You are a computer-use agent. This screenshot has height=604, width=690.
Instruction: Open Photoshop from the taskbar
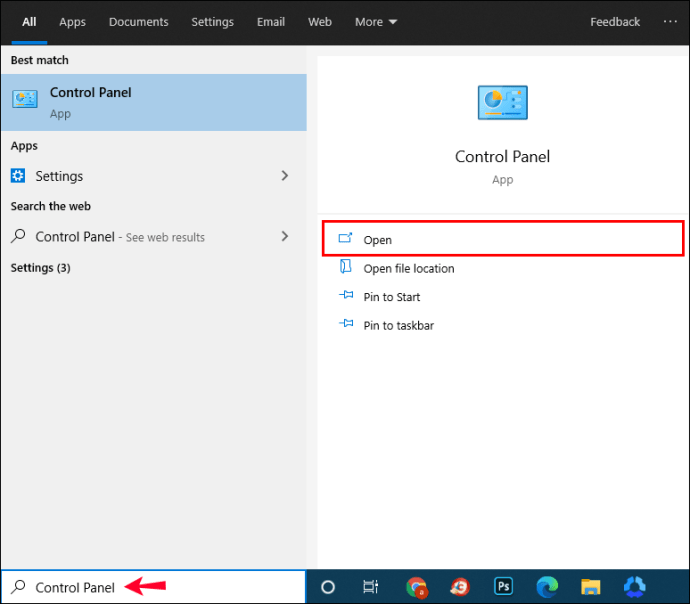pos(503,587)
